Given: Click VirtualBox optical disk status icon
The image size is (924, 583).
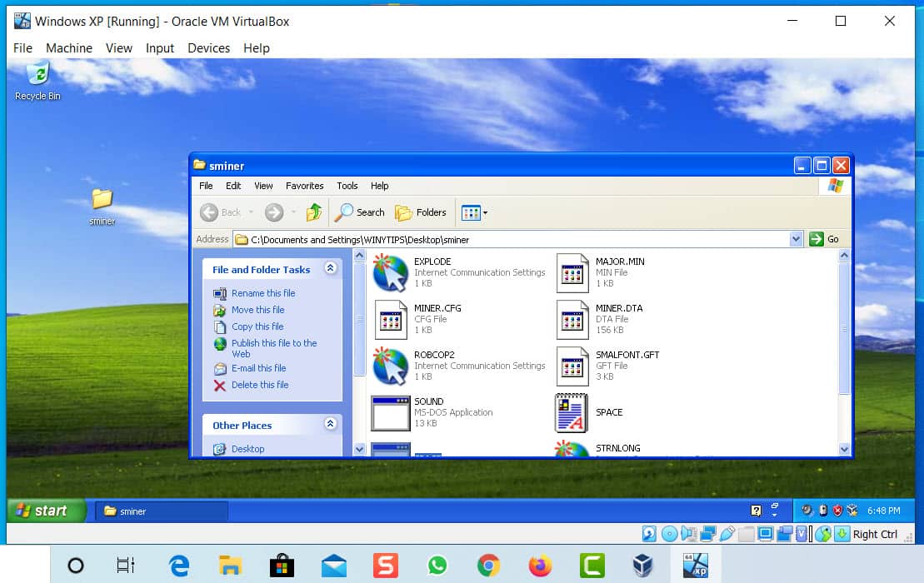Looking at the screenshot, I should click(669, 534).
